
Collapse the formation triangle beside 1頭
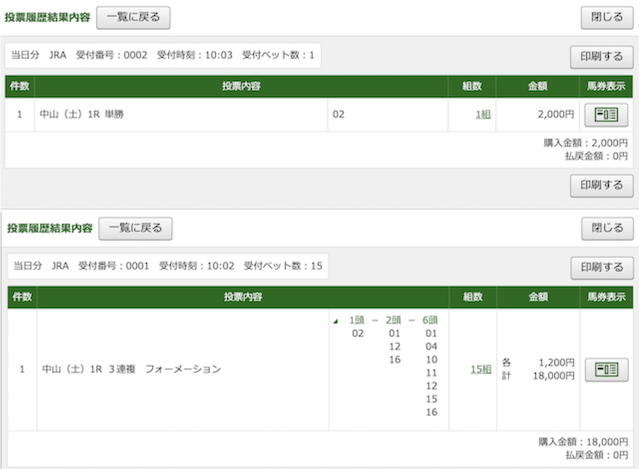(336, 321)
